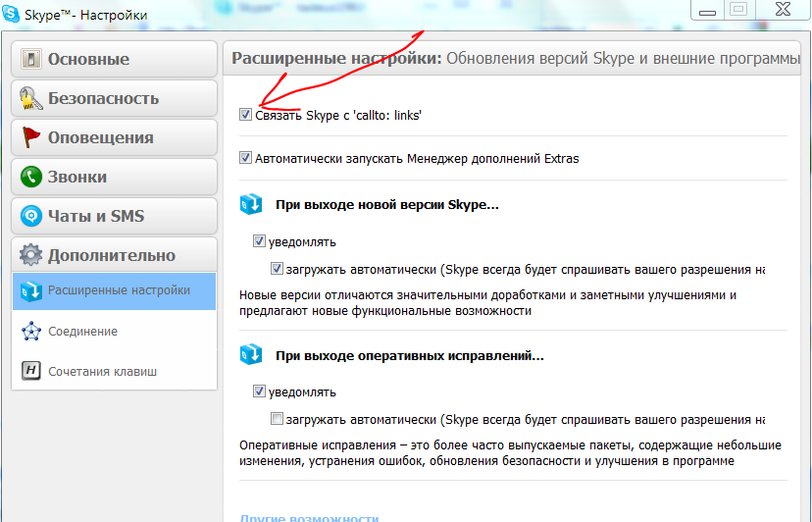Screen dimensions: 812x522
Task: Click the 'Другие возможности' link at the bottom
Action: tap(309, 517)
